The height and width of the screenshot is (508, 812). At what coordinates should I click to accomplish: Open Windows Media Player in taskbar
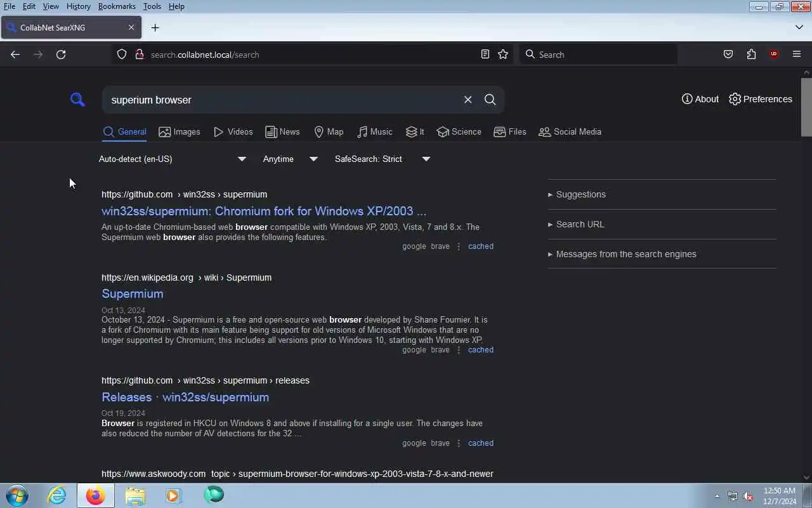174,495
